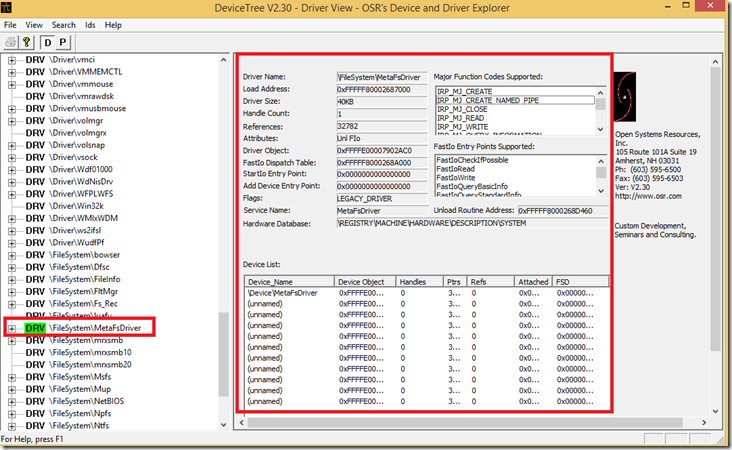Click the Handles column header
This screenshot has width=732, height=450.
pyautogui.click(x=419, y=282)
